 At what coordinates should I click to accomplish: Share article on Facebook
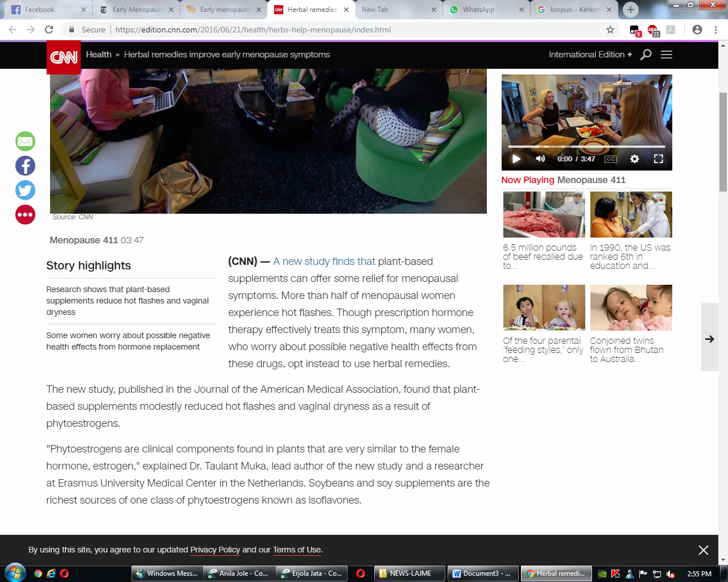[x=25, y=166]
